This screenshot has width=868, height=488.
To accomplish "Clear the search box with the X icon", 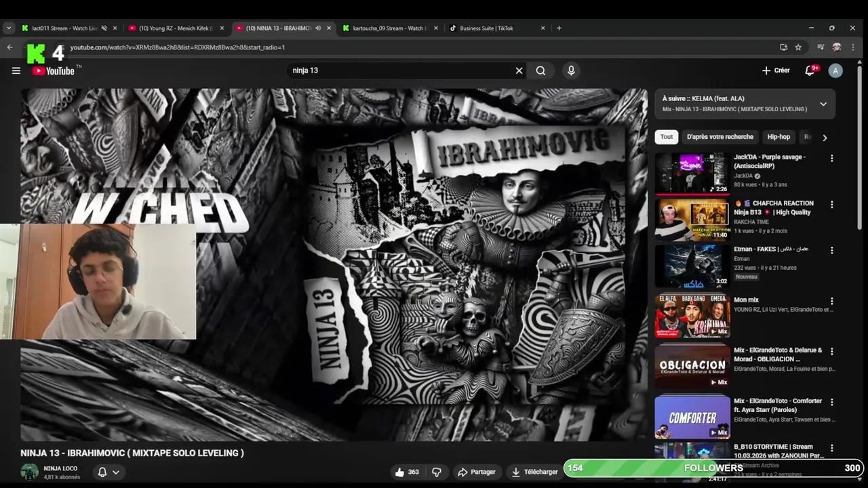I will tap(519, 70).
